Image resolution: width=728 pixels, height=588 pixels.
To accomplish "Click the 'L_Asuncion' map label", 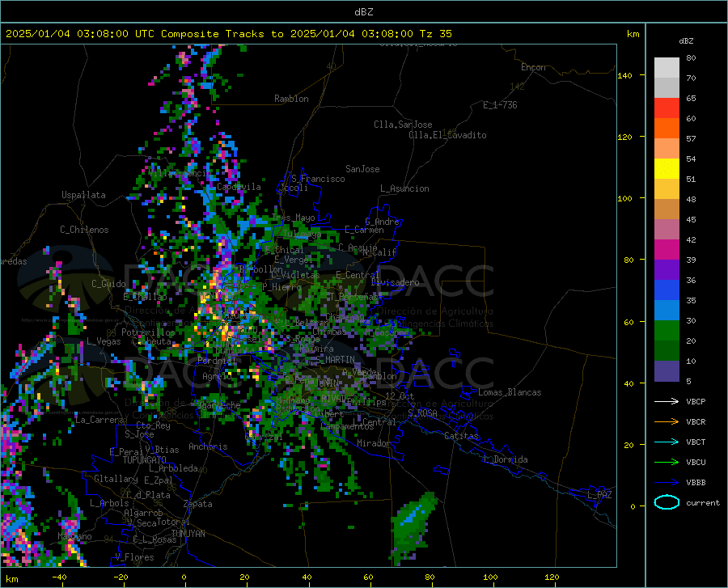I will (404, 188).
